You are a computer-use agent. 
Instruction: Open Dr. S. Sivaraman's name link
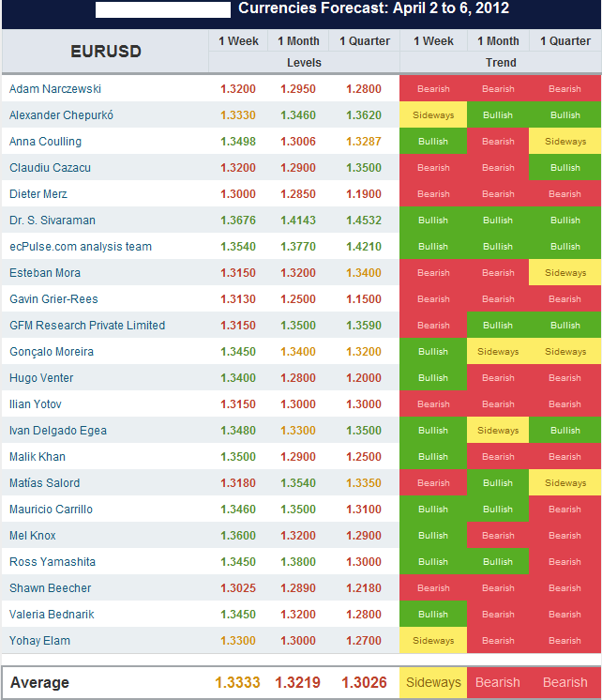[53, 221]
